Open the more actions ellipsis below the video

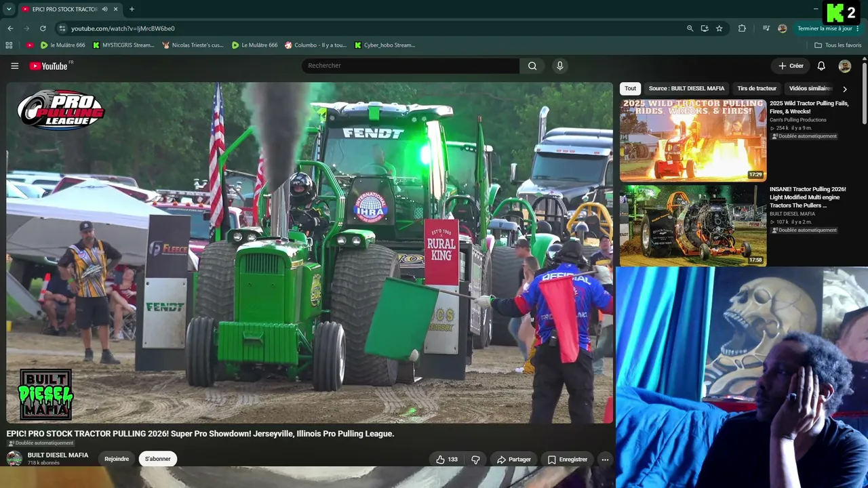(605, 460)
